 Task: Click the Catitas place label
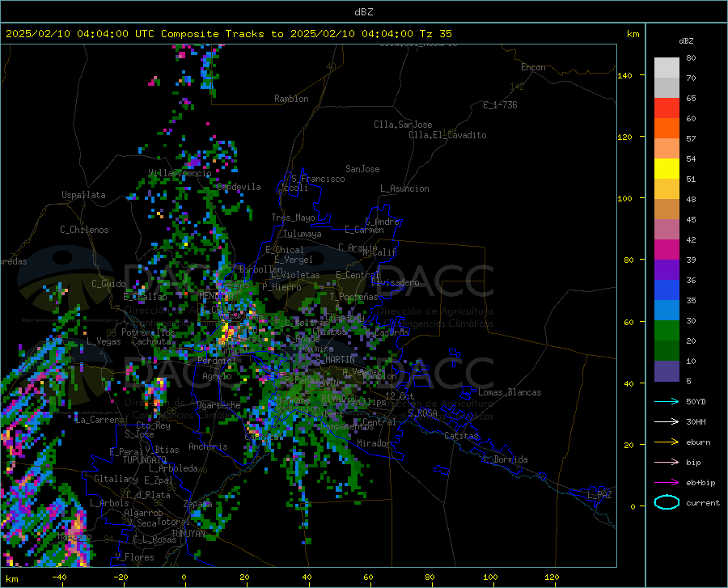tap(462, 436)
